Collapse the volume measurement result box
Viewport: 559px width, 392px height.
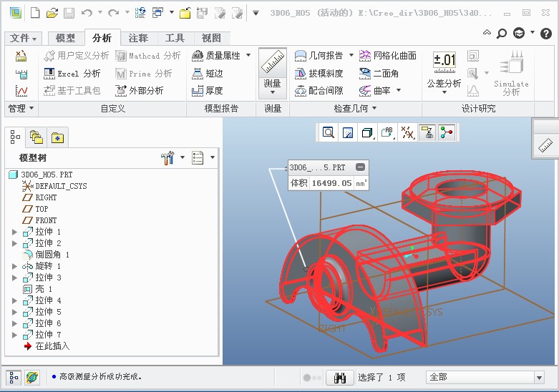click(x=360, y=167)
